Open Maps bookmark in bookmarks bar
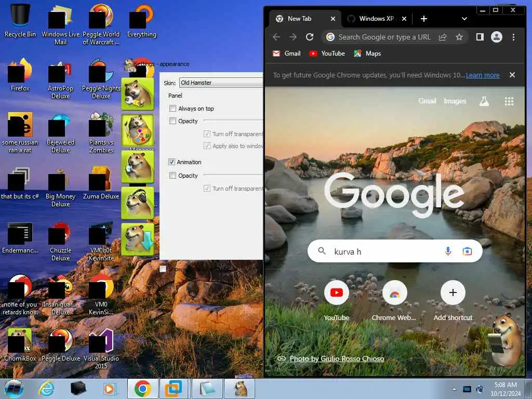Screen dimensions: 532x399 click(x=367, y=54)
